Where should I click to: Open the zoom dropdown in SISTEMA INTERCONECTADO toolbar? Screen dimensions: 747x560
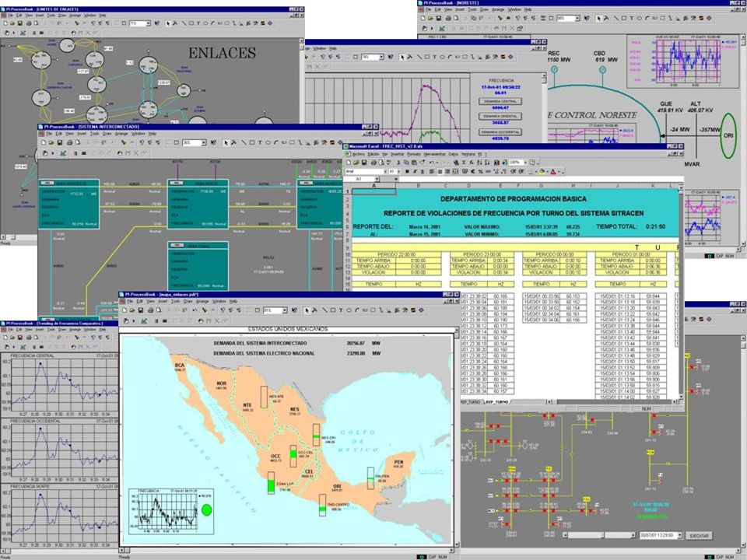click(x=204, y=142)
